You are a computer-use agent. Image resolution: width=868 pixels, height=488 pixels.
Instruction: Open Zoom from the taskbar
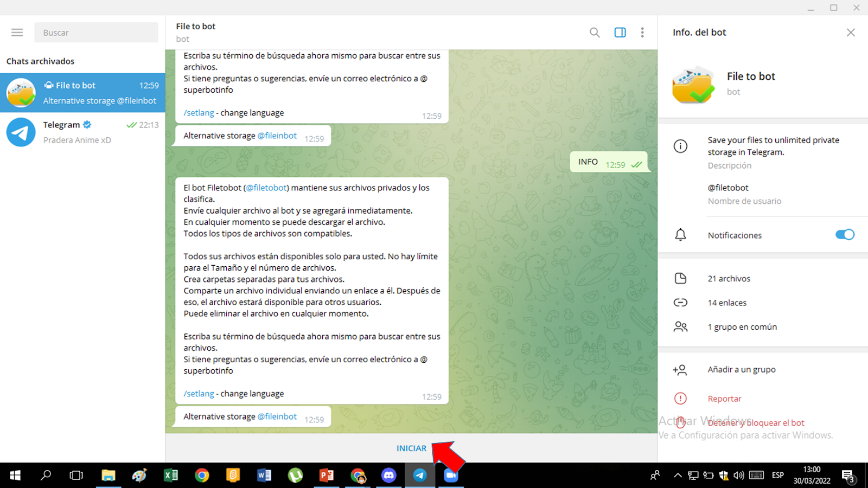(x=451, y=476)
